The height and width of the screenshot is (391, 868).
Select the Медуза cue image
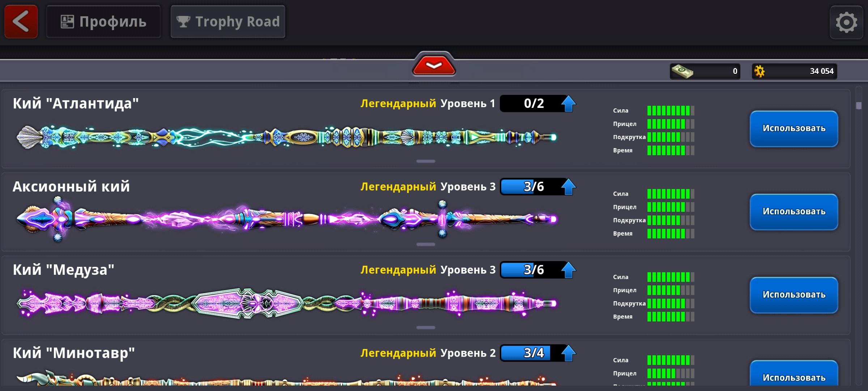[286, 303]
